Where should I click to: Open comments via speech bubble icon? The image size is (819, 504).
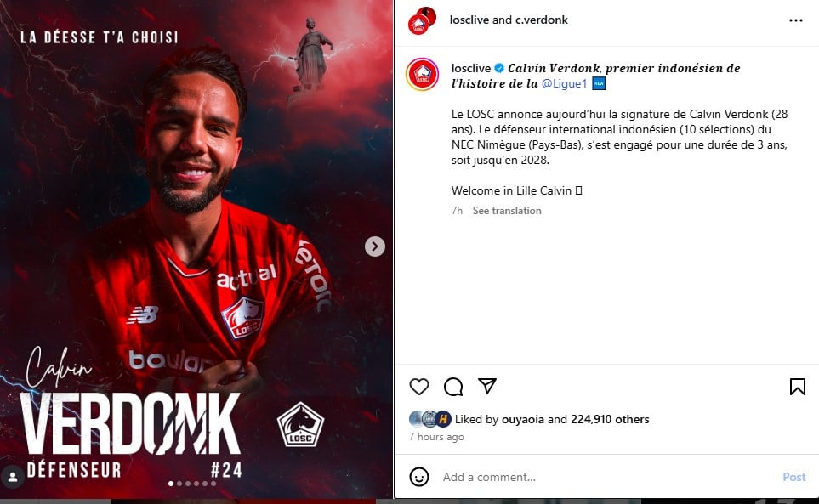pos(452,387)
